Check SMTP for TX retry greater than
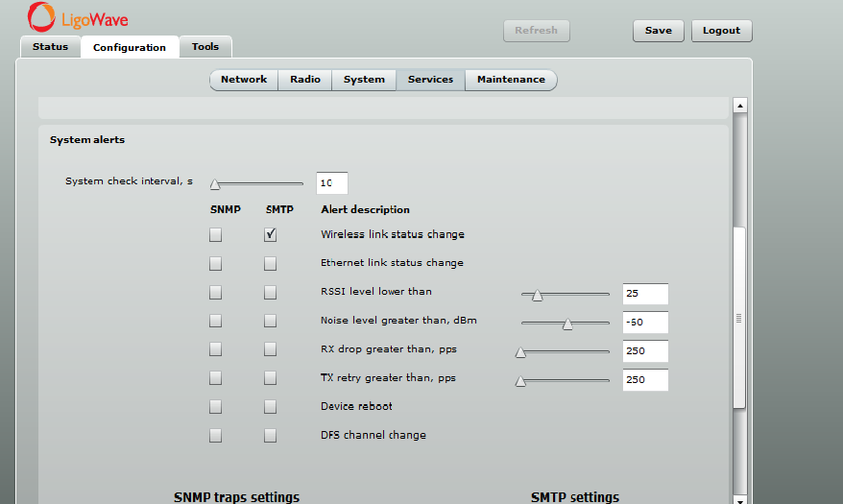This screenshot has width=843, height=504. coord(271,378)
